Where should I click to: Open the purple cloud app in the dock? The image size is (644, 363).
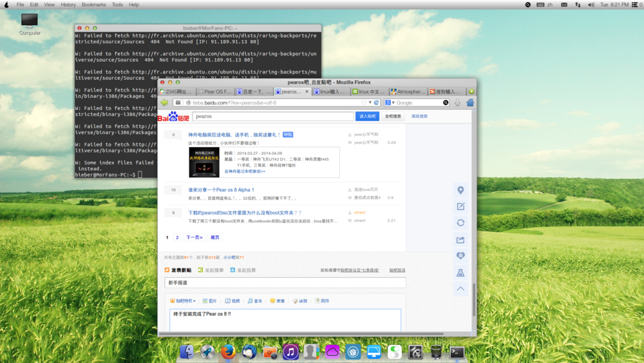332,352
